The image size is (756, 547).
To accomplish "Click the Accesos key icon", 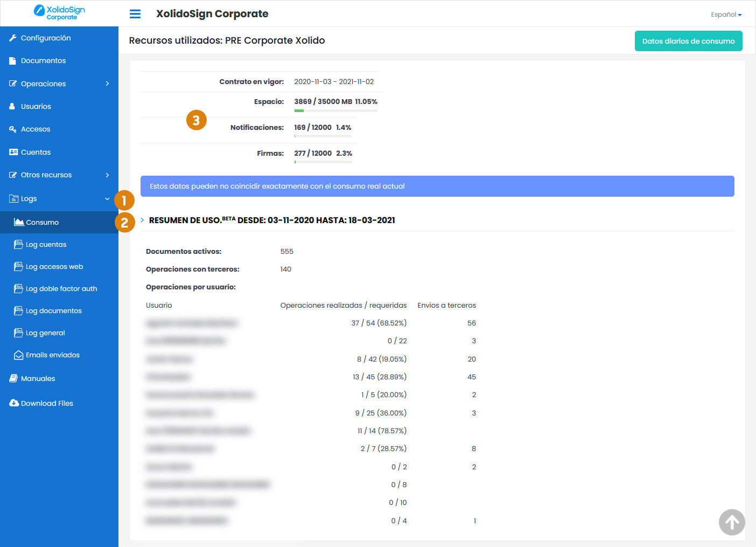I will tap(13, 129).
